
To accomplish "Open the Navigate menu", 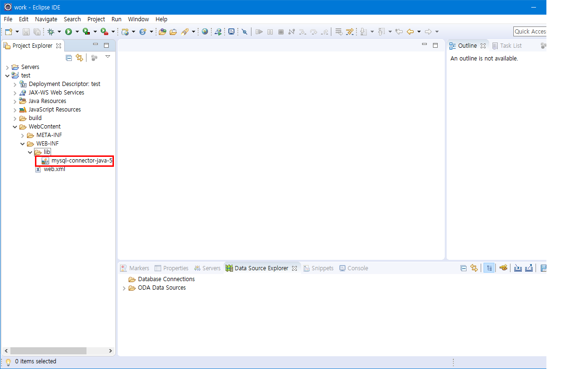I will pyautogui.click(x=46, y=19).
